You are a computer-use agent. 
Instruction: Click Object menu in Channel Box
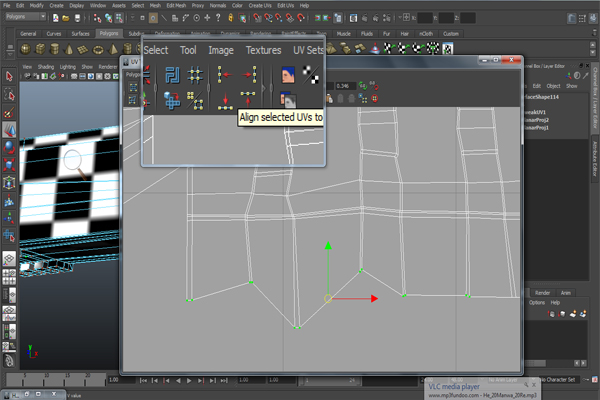[x=553, y=86]
